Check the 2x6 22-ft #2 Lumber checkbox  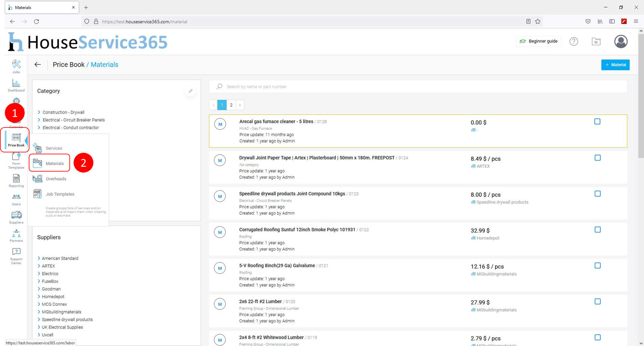point(598,302)
